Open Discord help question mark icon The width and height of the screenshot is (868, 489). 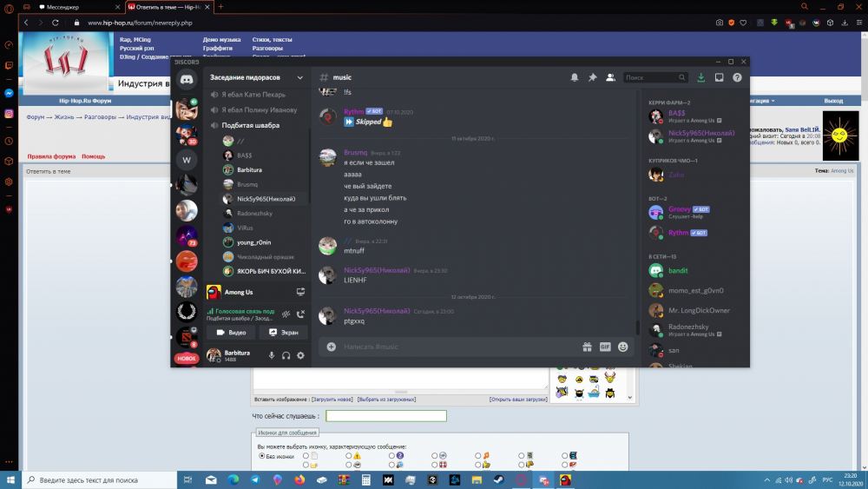pyautogui.click(x=737, y=77)
